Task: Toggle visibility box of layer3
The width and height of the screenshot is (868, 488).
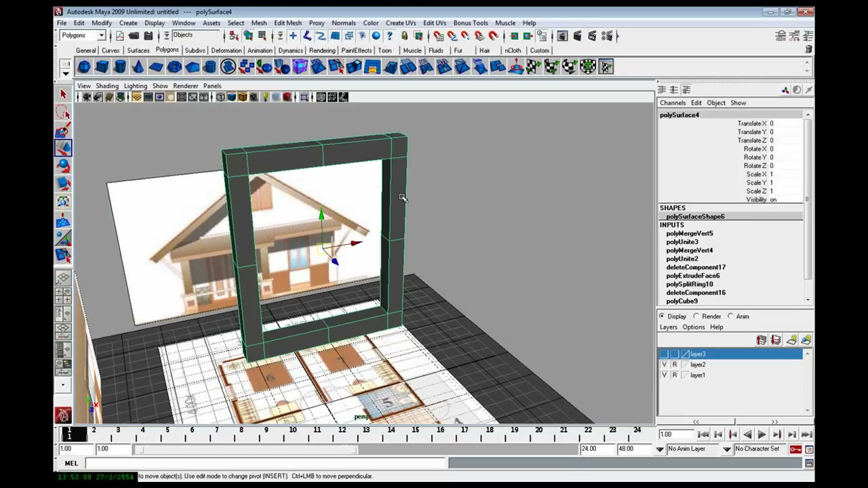Action: [665, 354]
